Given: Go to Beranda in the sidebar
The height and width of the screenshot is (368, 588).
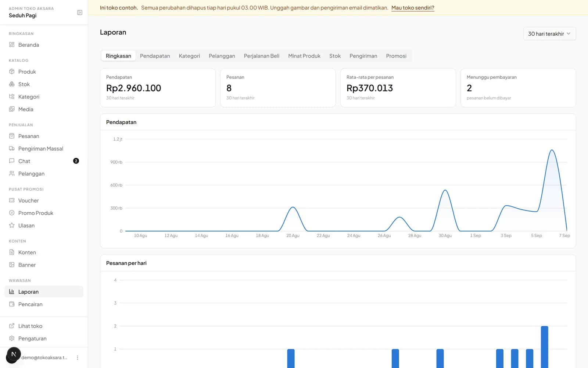Looking at the screenshot, I should point(44,45).
